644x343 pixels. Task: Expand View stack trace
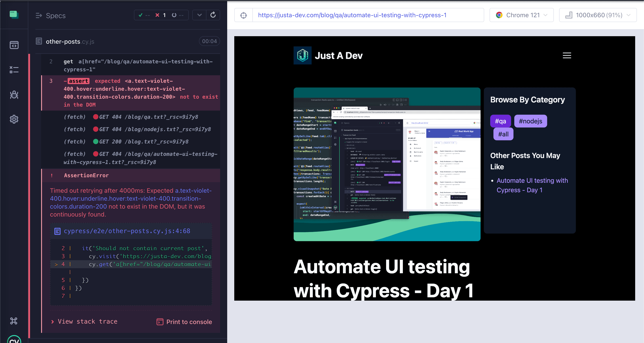click(x=84, y=322)
